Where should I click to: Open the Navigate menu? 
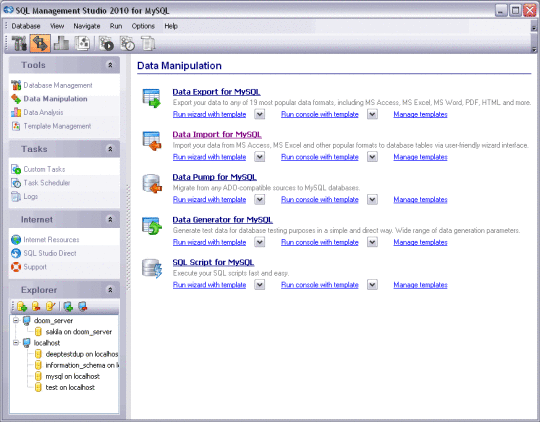[x=86, y=26]
